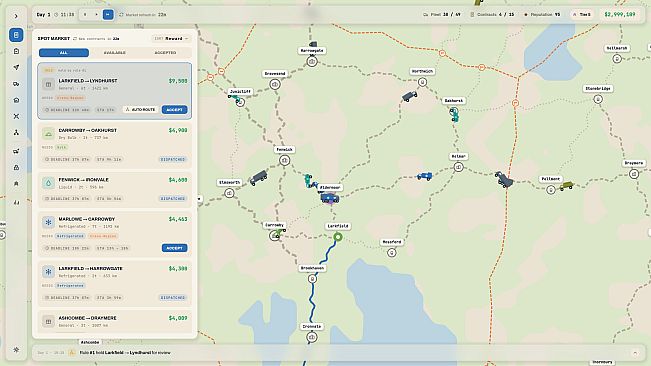
Task: Open the building sidebar icon
Action: tap(16, 183)
